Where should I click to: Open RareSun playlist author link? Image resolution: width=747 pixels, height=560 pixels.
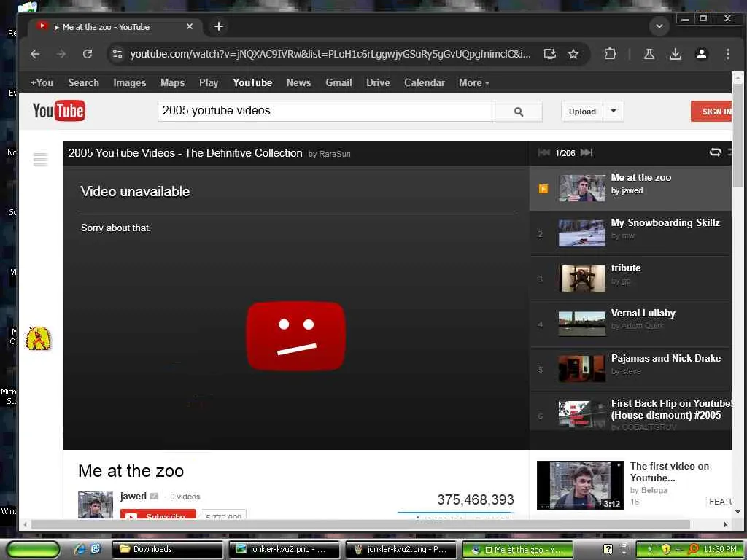coord(334,154)
